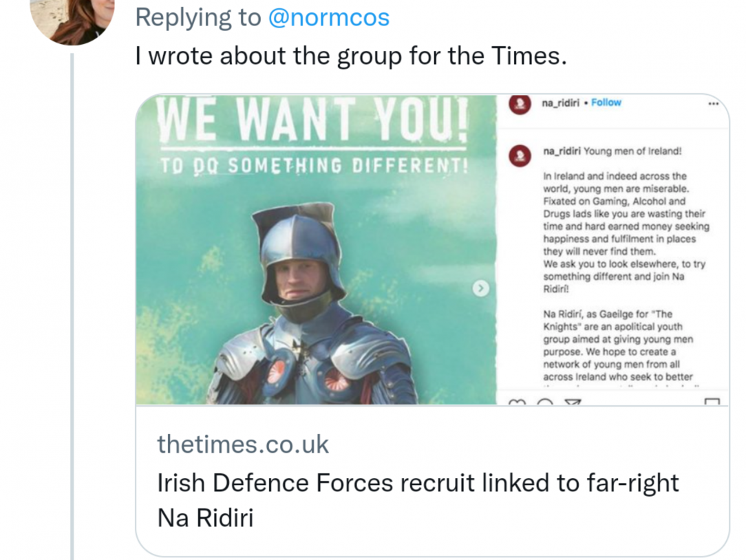The height and width of the screenshot is (560, 746).
Task: Save the post with the bookmark icon
Action: point(712,401)
